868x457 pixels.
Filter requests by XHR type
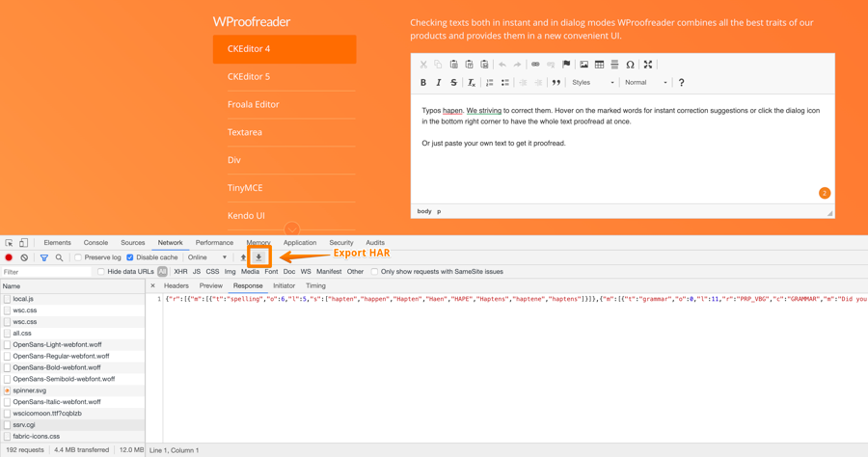click(180, 272)
